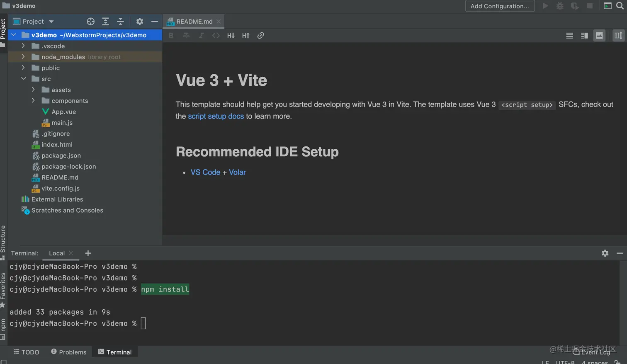The height and width of the screenshot is (364, 627).
Task: Select package-lock.json in project tree
Action: 68,167
